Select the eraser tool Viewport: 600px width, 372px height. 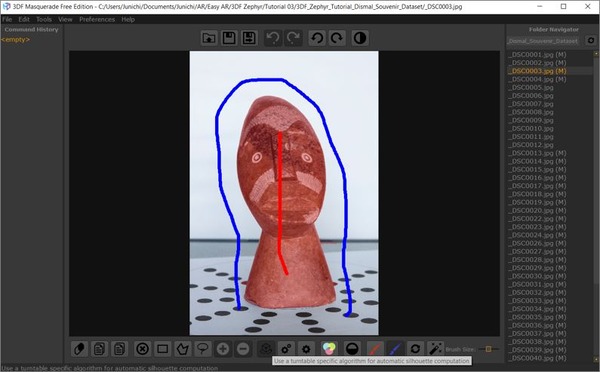[x=79, y=349]
